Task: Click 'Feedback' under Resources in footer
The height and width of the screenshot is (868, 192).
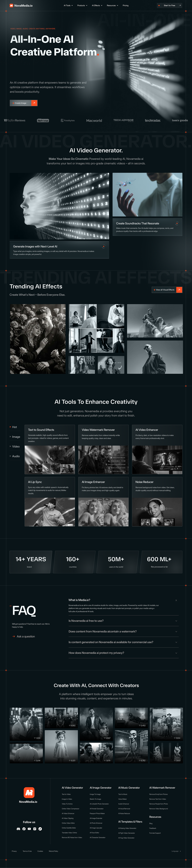Action: 153,828
